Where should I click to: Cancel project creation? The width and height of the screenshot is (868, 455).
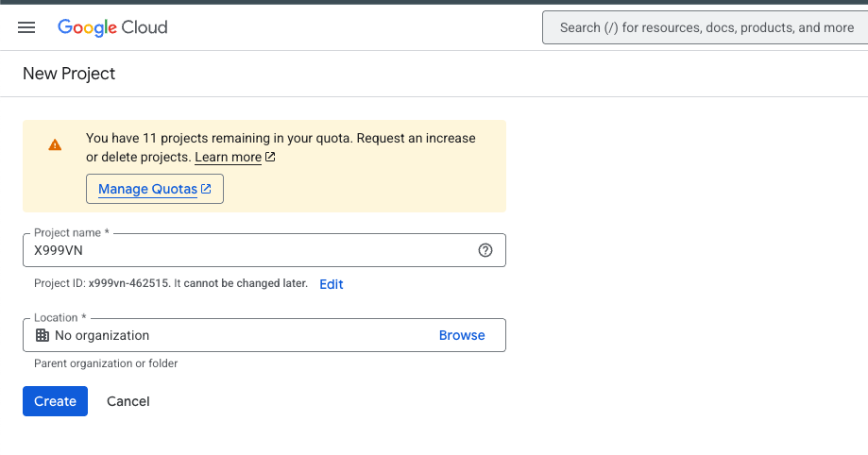coord(128,401)
